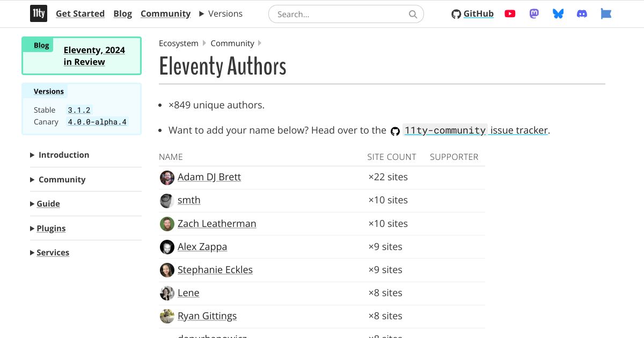This screenshot has height=338, width=644.
Task: Click the SITE COUNT column header
Action: click(x=392, y=157)
